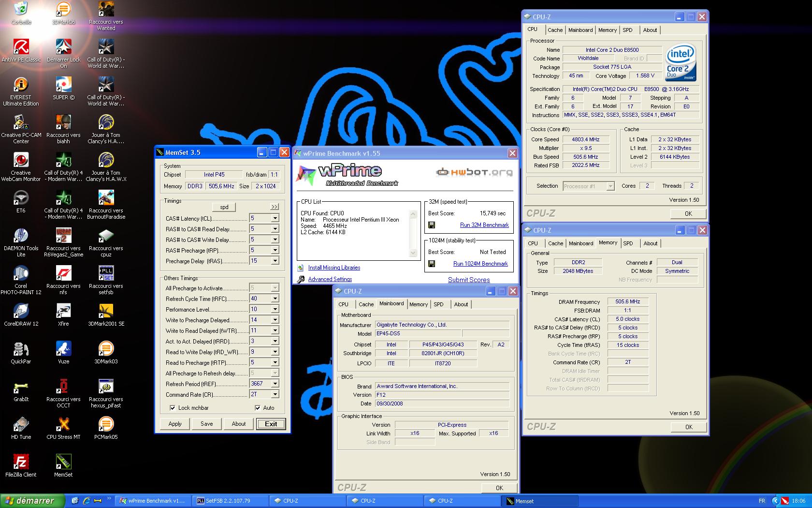The width and height of the screenshot is (812, 508).
Task: Open SPD tab in top CPU-Z window
Action: click(627, 30)
